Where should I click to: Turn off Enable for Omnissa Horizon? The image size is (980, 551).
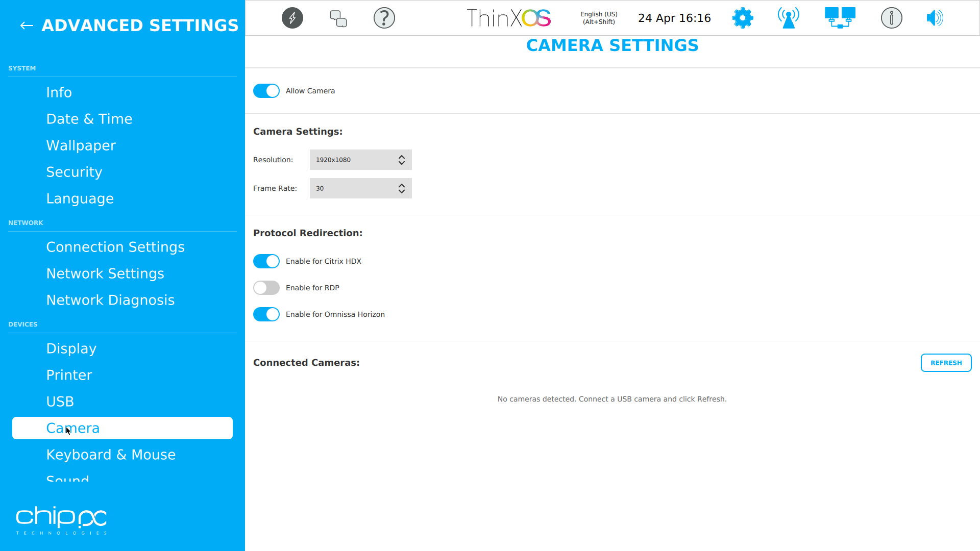[x=266, y=314]
